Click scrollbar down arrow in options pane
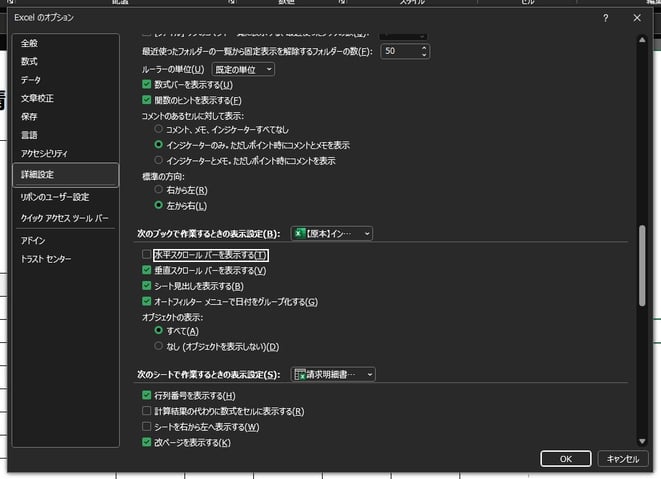 tap(642, 441)
